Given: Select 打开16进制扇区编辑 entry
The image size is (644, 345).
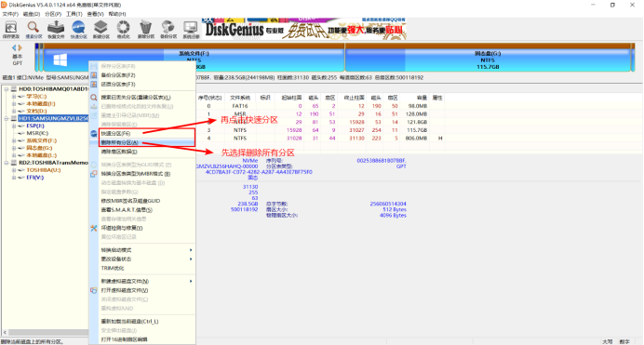Looking at the screenshot, I should [x=142, y=339].
